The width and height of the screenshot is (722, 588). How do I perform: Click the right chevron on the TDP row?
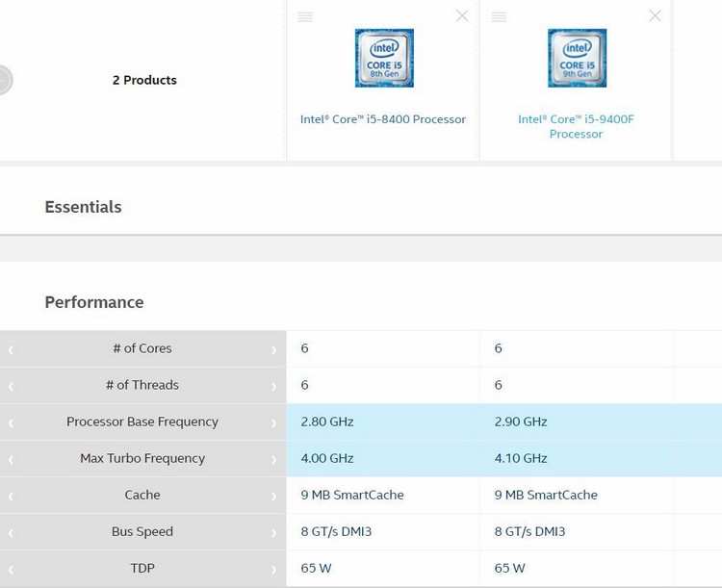pos(273,570)
